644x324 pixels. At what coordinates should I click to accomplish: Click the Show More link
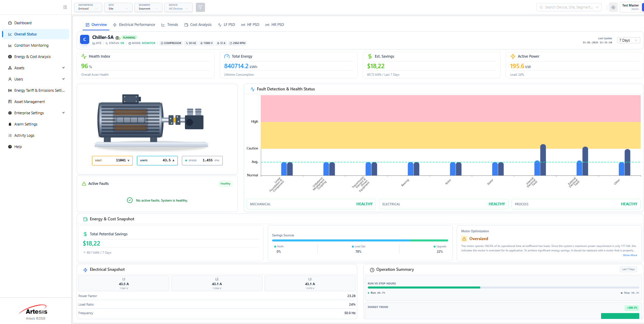tap(630, 255)
